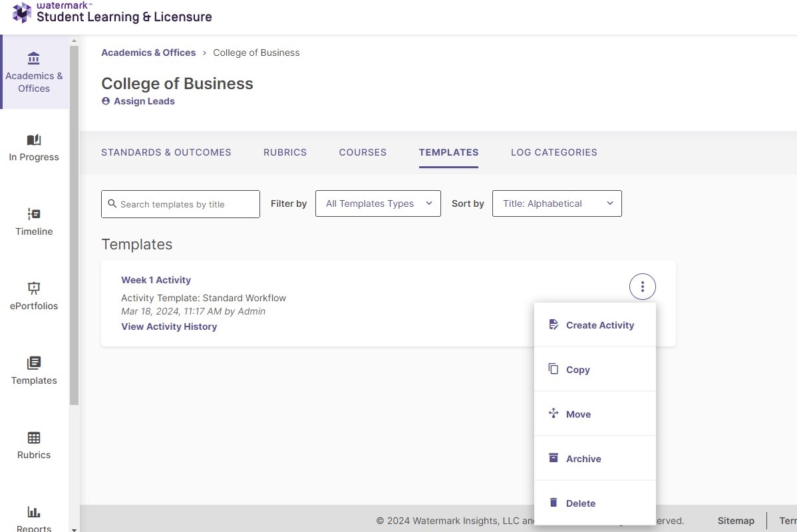Screen dimensions: 797x532
Task: Click the search magnifier icon
Action: tap(112, 203)
